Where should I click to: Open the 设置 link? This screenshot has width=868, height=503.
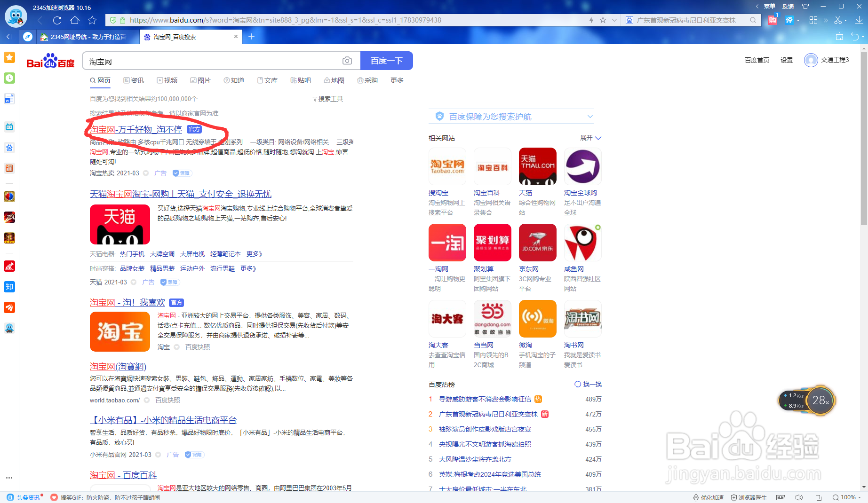(787, 60)
